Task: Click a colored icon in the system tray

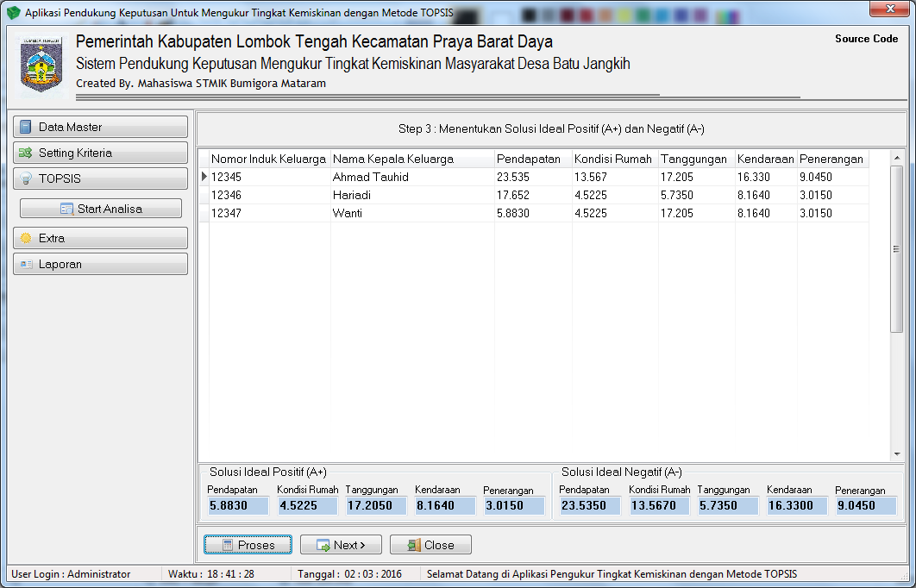Action: click(565, 14)
